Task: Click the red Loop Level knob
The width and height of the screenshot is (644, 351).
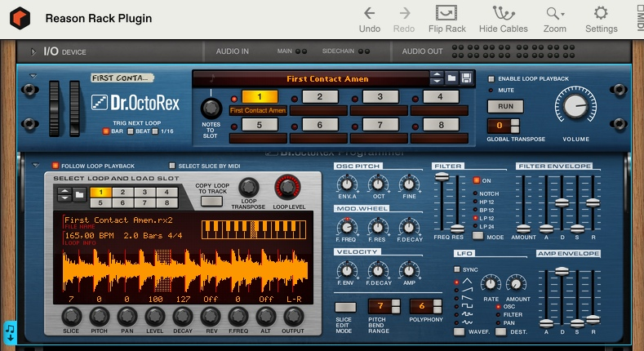Action: (x=287, y=187)
